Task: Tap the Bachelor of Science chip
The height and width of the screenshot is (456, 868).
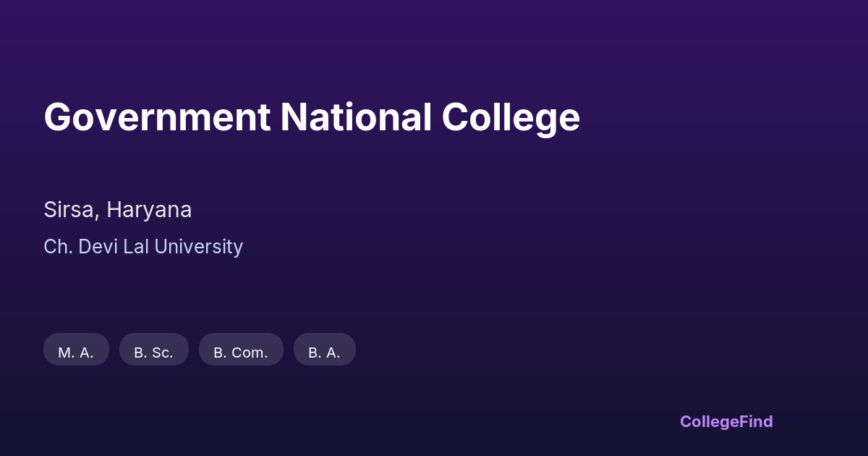Action: click(153, 350)
